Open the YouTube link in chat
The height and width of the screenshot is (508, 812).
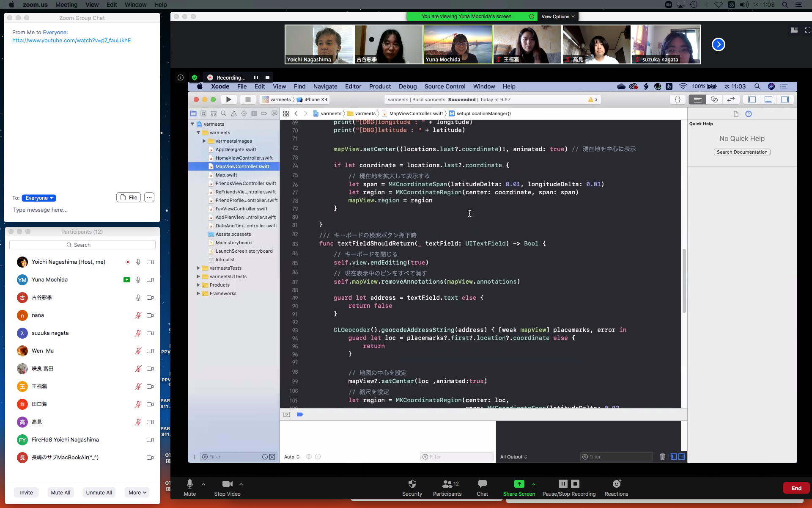point(71,41)
